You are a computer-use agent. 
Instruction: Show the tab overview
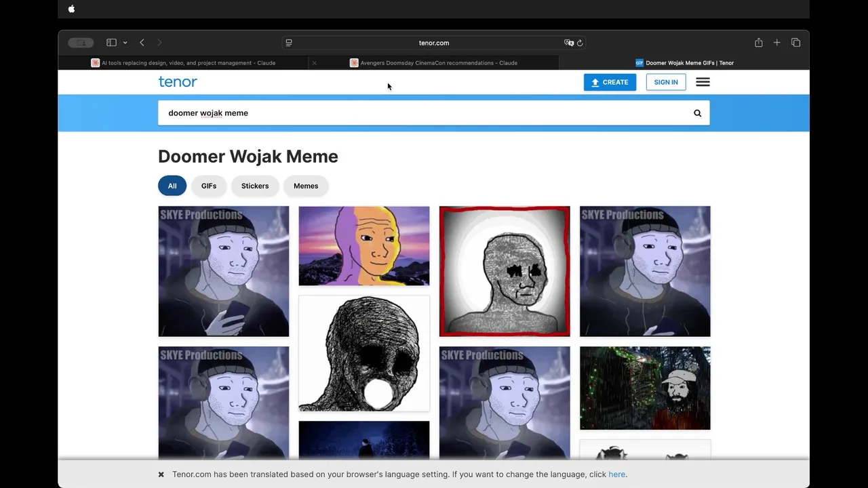(x=796, y=43)
